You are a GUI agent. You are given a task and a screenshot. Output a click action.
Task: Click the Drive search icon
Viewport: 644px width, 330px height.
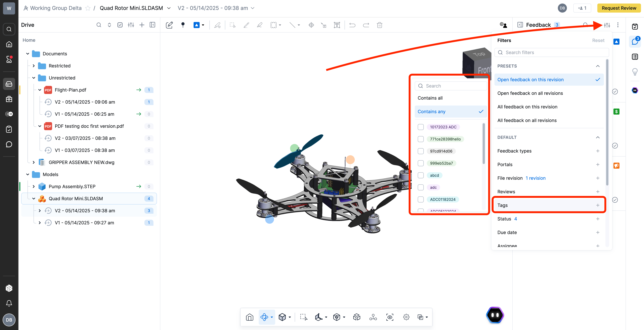[x=99, y=25]
